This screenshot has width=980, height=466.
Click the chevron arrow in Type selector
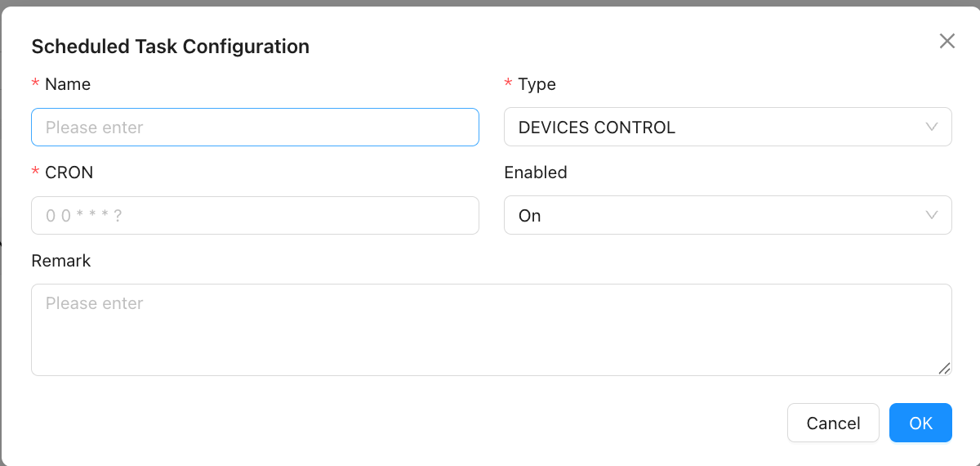point(932,127)
